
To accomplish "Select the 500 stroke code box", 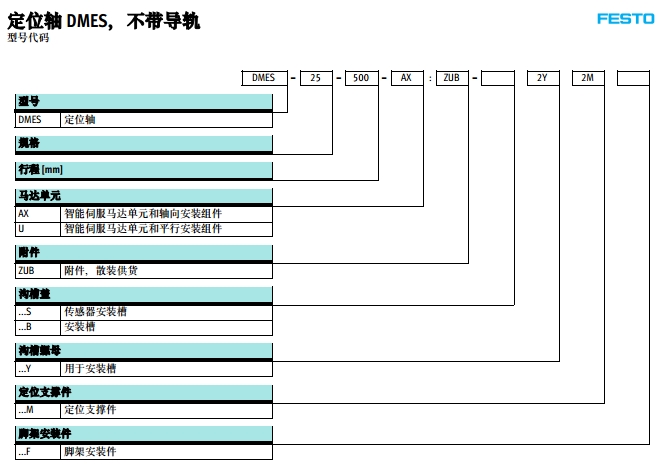I will (x=360, y=77).
